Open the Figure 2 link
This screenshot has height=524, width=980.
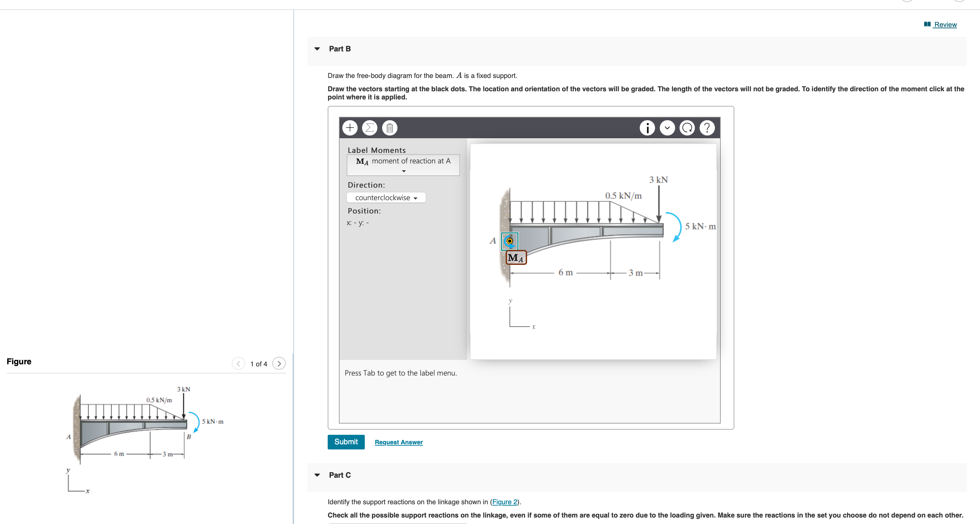tap(504, 502)
